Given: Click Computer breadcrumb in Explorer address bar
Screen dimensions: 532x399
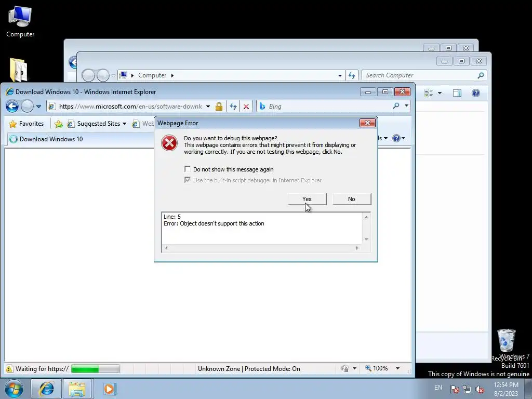Looking at the screenshot, I should [x=152, y=75].
